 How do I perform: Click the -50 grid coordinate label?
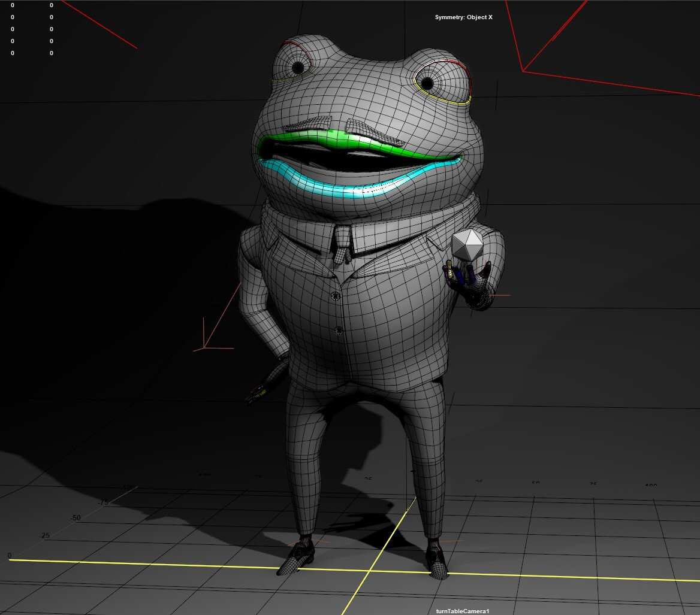[x=76, y=517]
